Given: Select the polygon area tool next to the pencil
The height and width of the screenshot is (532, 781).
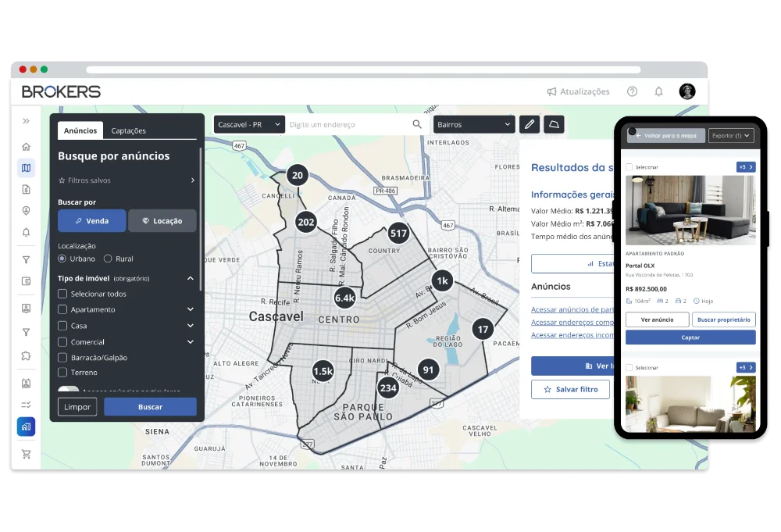Looking at the screenshot, I should click(554, 124).
